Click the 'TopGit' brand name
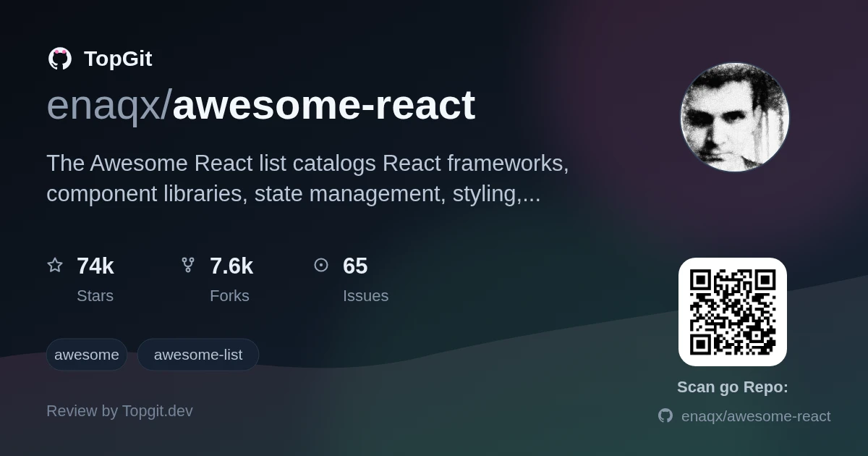Viewport: 868px width, 456px height. point(118,59)
